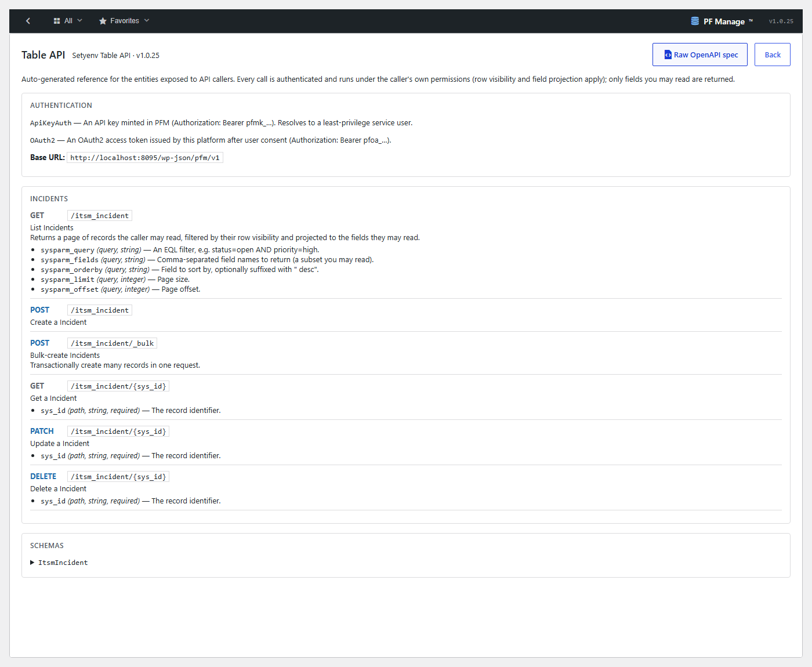Click the Update a Incident text
The image size is (812, 667).
[60, 444]
